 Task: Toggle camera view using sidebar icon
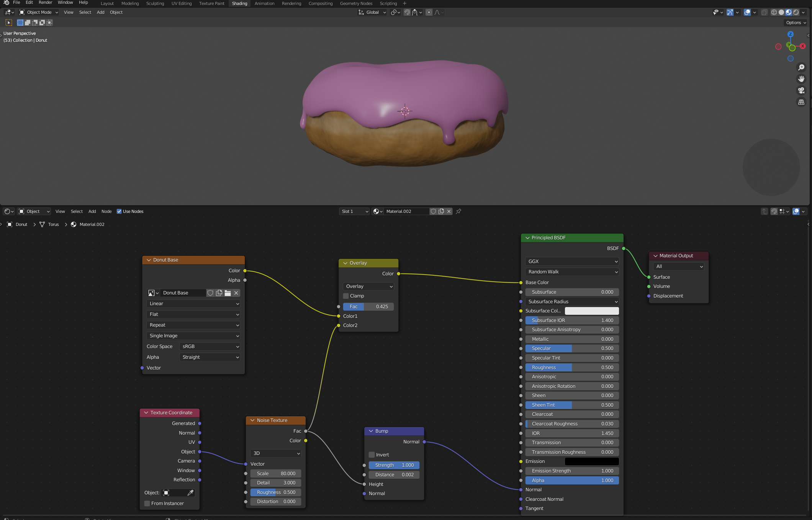[802, 91]
